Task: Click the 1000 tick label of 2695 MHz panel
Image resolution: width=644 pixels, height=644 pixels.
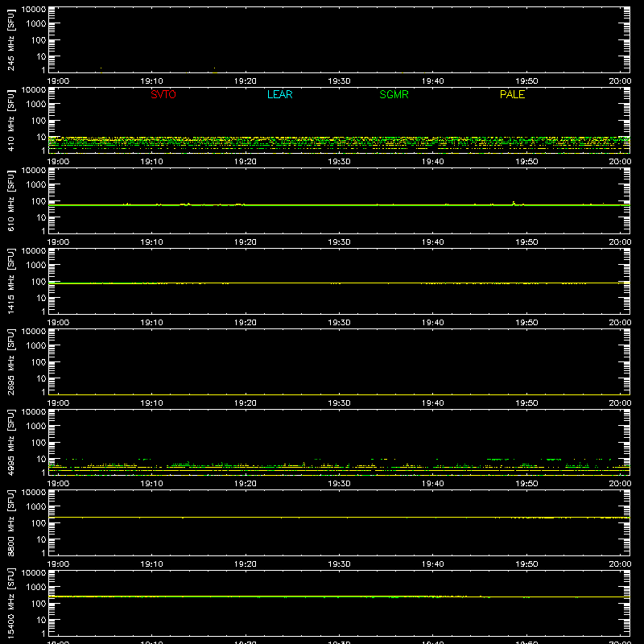Action: pos(36,345)
